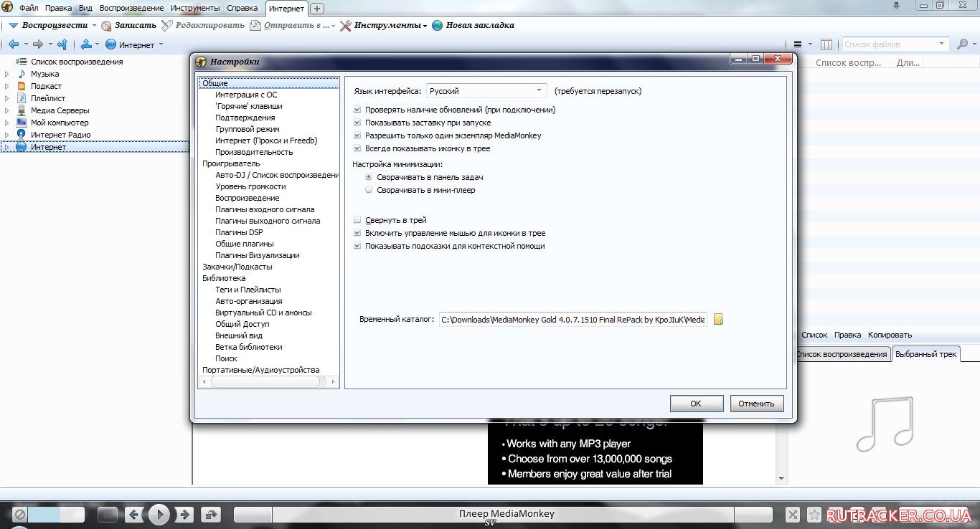Select Горячие клавиши in settings tree
Viewport: 980px width, 529px height.
(248, 106)
